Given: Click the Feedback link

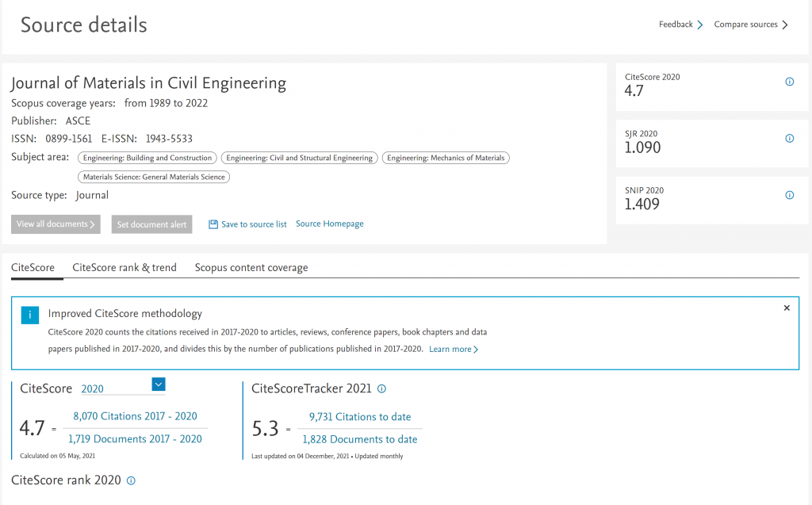Looking at the screenshot, I should 680,25.
